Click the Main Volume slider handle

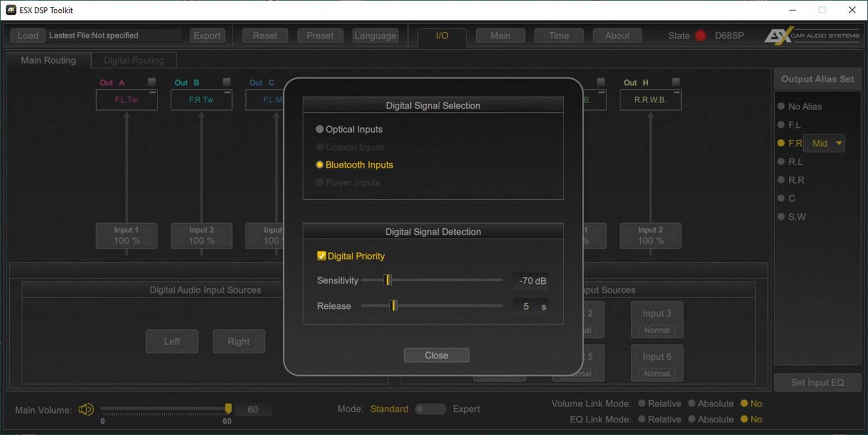coord(229,409)
